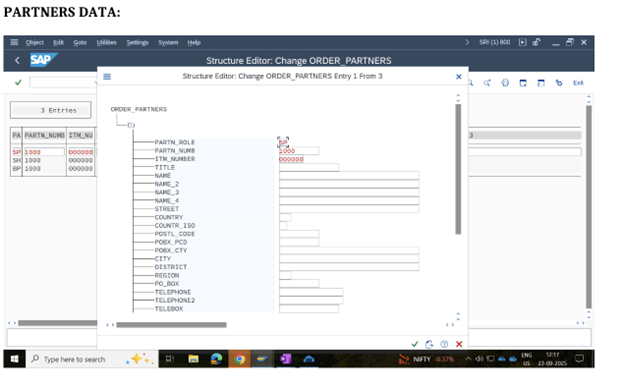624x387 pixels.
Task: Open help icon in dialog footer
Action: pyautogui.click(x=444, y=344)
